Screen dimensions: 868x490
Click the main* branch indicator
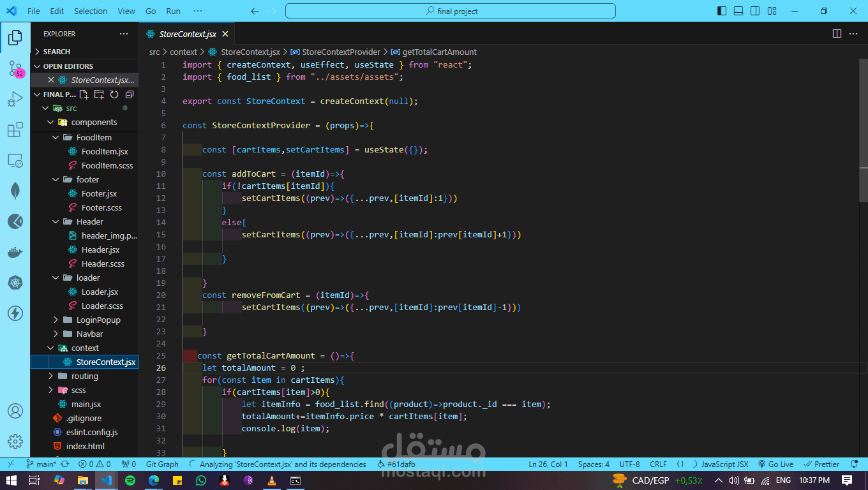point(41,464)
